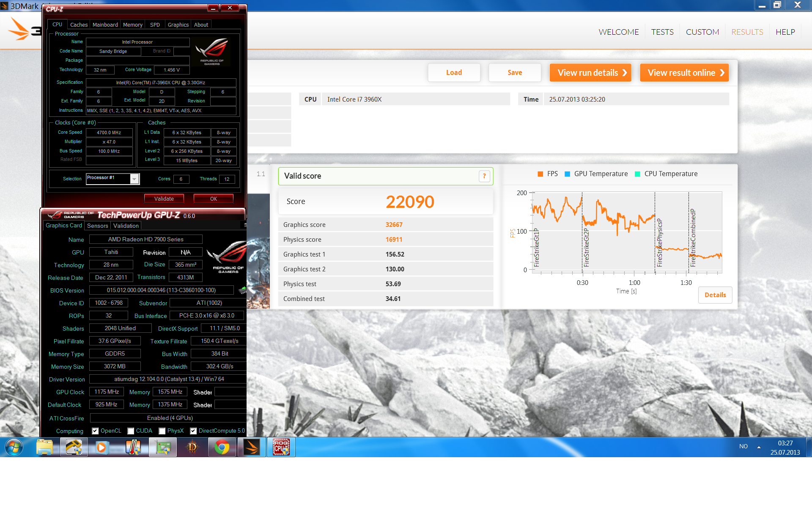Click the teal CPU Temperature legend swatch

click(637, 174)
